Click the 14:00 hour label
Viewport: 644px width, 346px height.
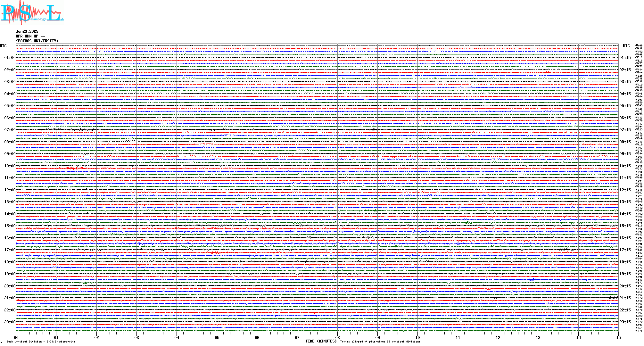[10, 214]
